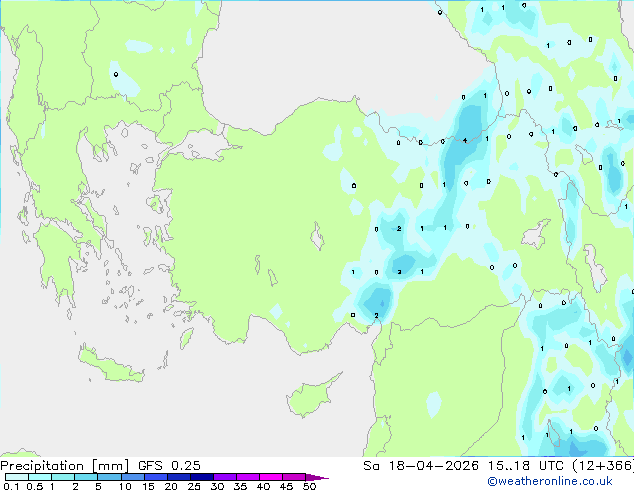The width and height of the screenshot is (634, 490).
Task: Click on the island of Cyprus
Action: 311,396
